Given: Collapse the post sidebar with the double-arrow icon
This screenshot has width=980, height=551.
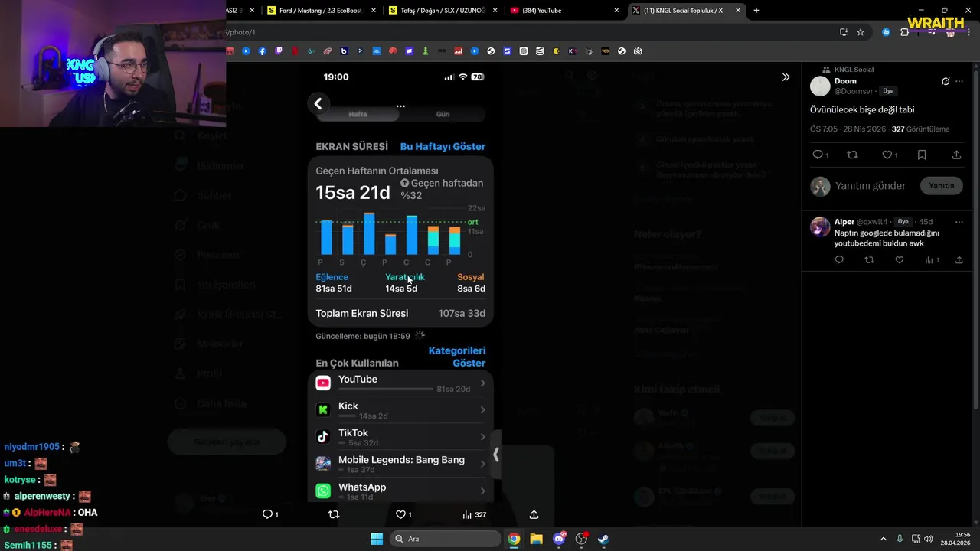Looking at the screenshot, I should pyautogui.click(x=786, y=77).
